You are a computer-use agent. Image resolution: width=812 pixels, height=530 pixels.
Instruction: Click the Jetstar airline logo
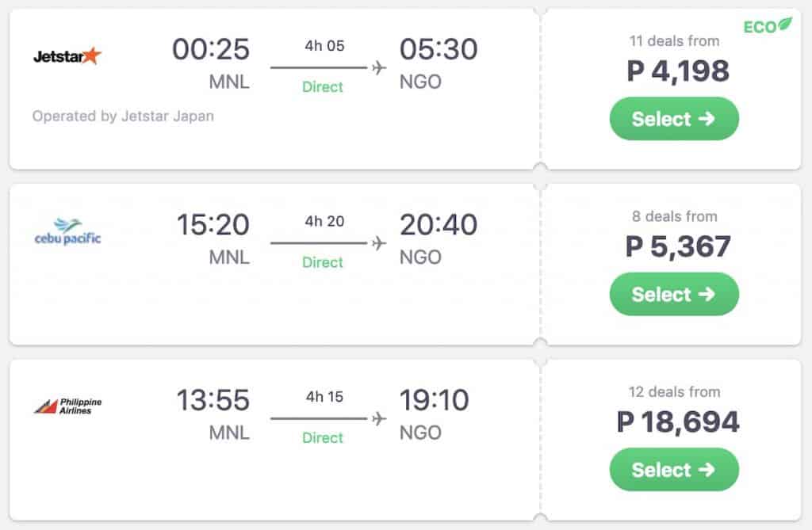67,56
